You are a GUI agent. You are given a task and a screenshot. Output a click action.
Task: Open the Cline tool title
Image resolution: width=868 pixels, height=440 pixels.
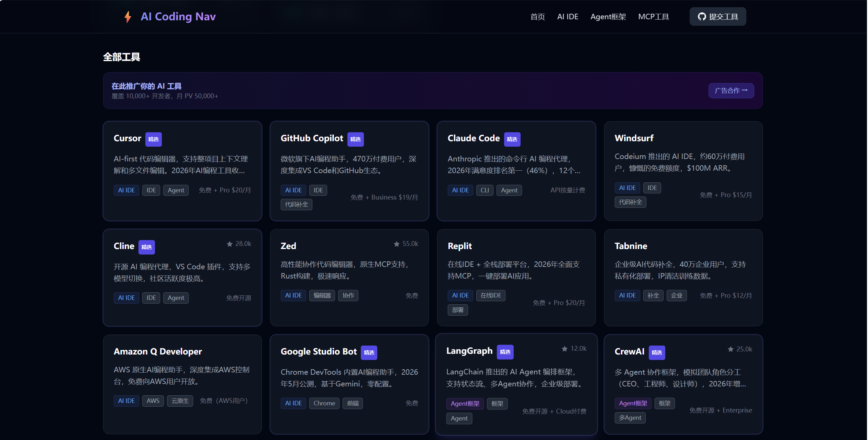pos(124,246)
